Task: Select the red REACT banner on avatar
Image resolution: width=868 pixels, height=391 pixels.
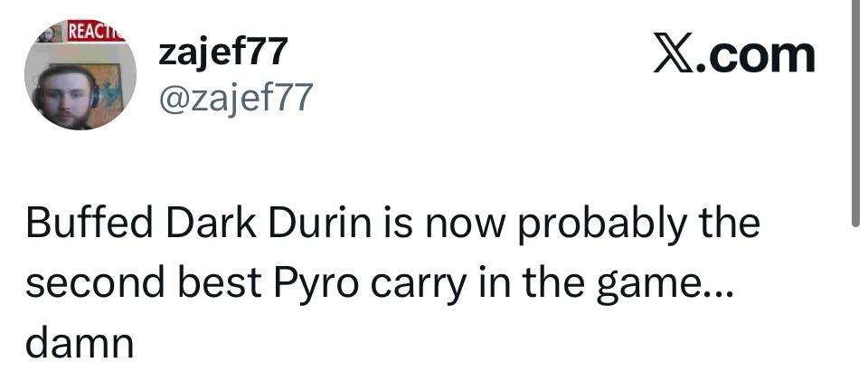Action: (x=95, y=31)
